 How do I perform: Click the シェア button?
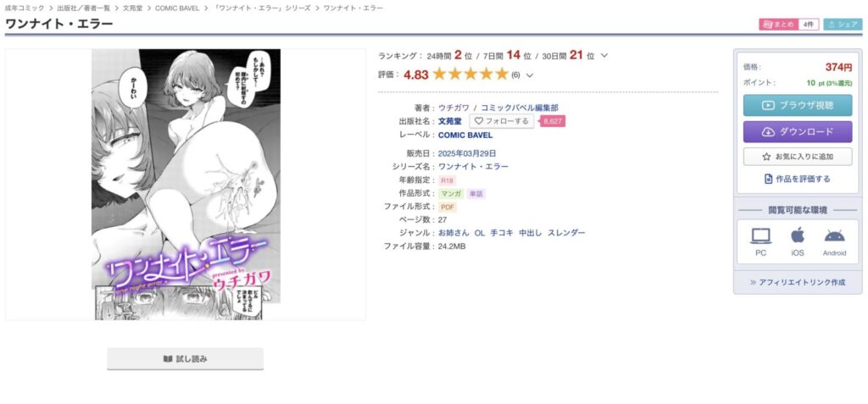843,25
